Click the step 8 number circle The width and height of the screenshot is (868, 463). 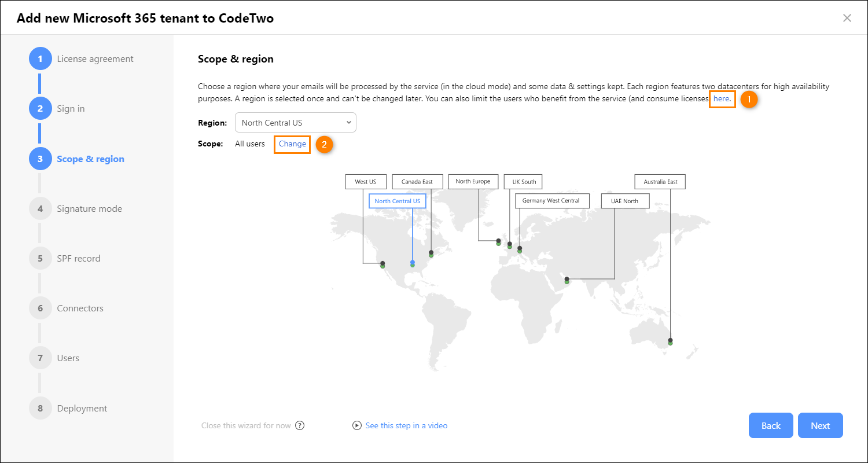click(41, 408)
